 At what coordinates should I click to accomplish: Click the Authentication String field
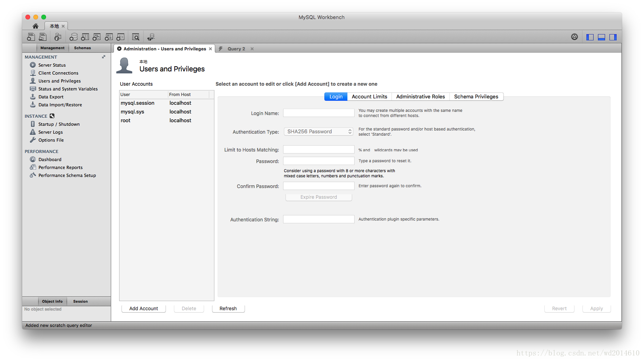click(318, 219)
